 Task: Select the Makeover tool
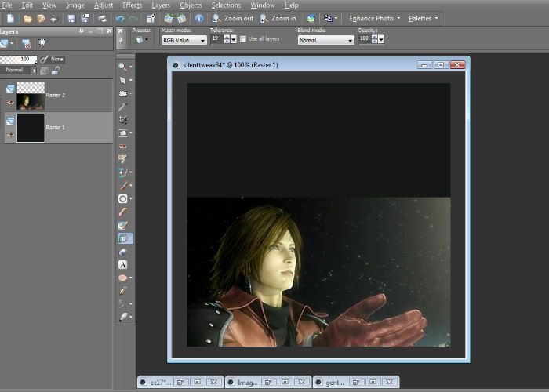tap(122, 159)
